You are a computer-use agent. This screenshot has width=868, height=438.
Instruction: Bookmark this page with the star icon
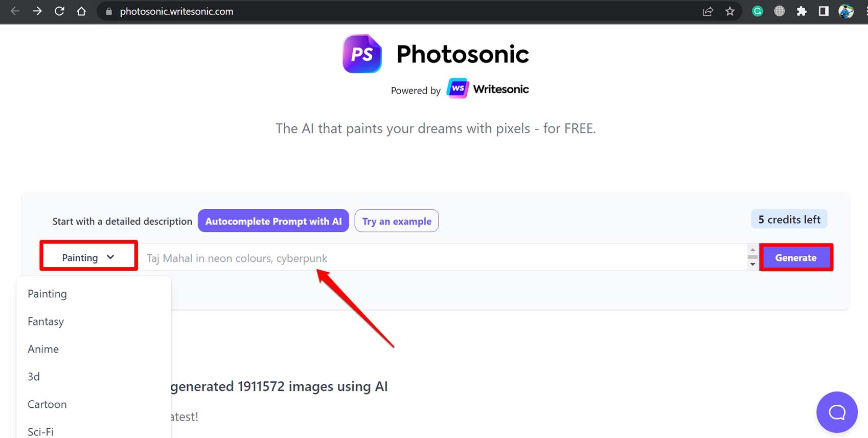point(730,11)
